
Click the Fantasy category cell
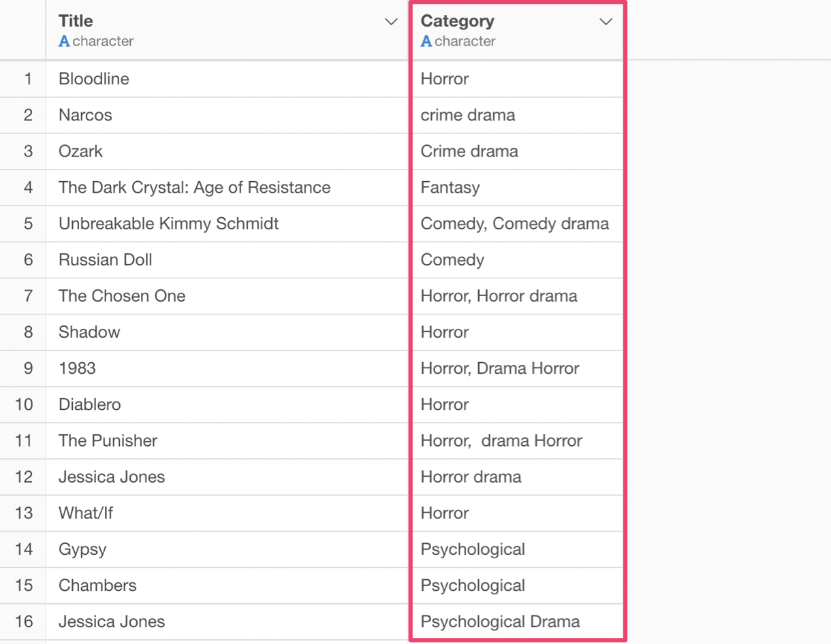point(450,187)
